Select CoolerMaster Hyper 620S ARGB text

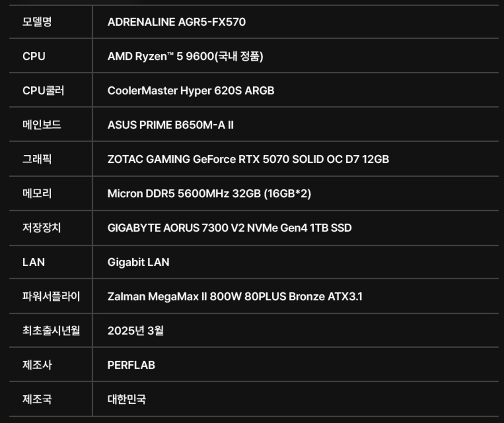pos(191,91)
